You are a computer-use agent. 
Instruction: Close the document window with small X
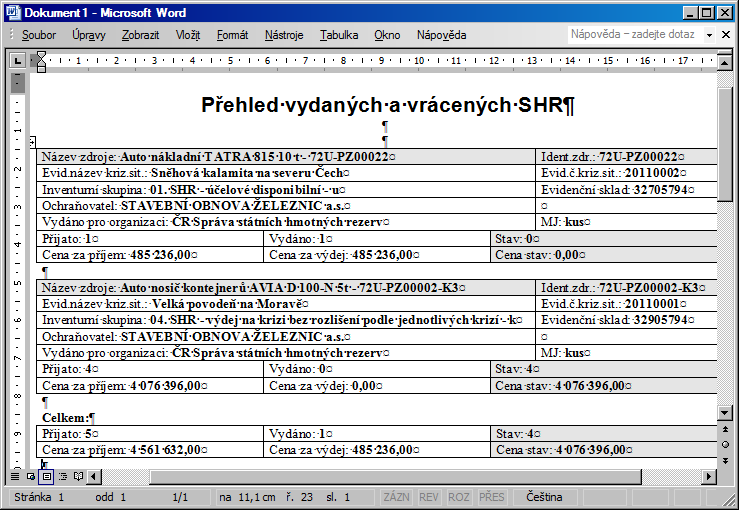pos(726,34)
